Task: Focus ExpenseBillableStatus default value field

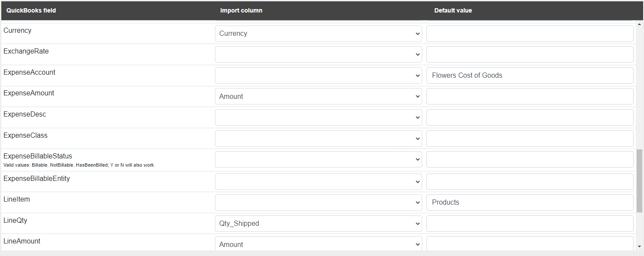Action: pos(530,159)
